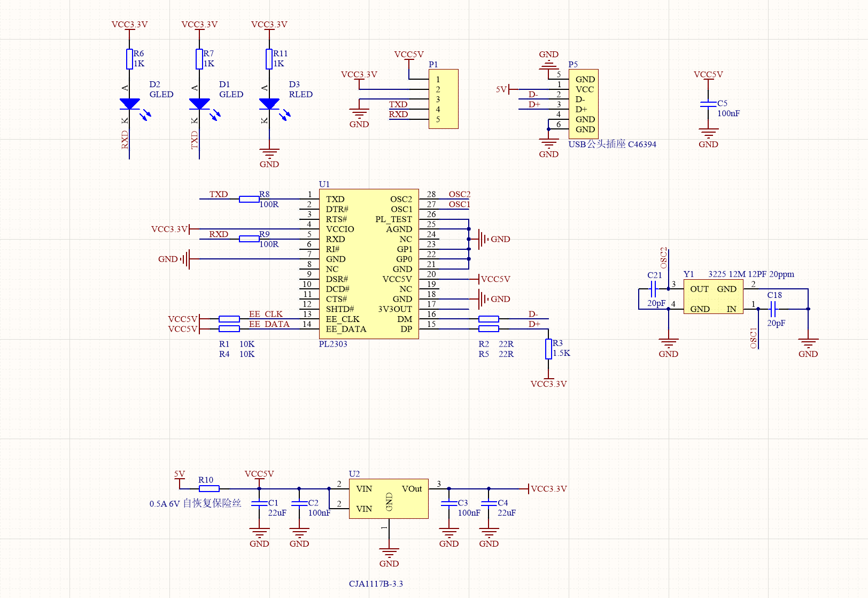
Task: Select capacitor C18 symbol
Action: (773, 309)
